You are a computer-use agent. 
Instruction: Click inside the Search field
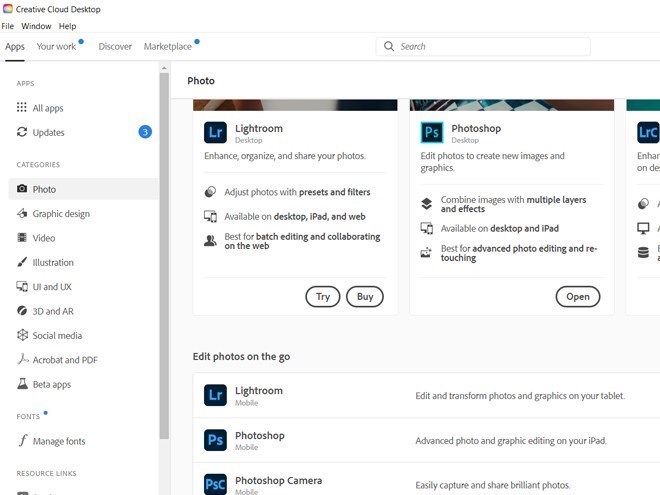(x=483, y=46)
